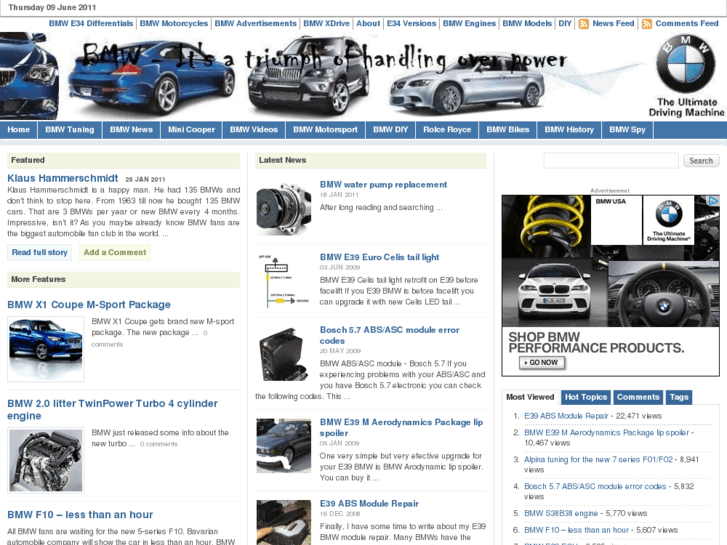
Task: Click the ABS Module Repair thumbnail
Action: (283, 522)
